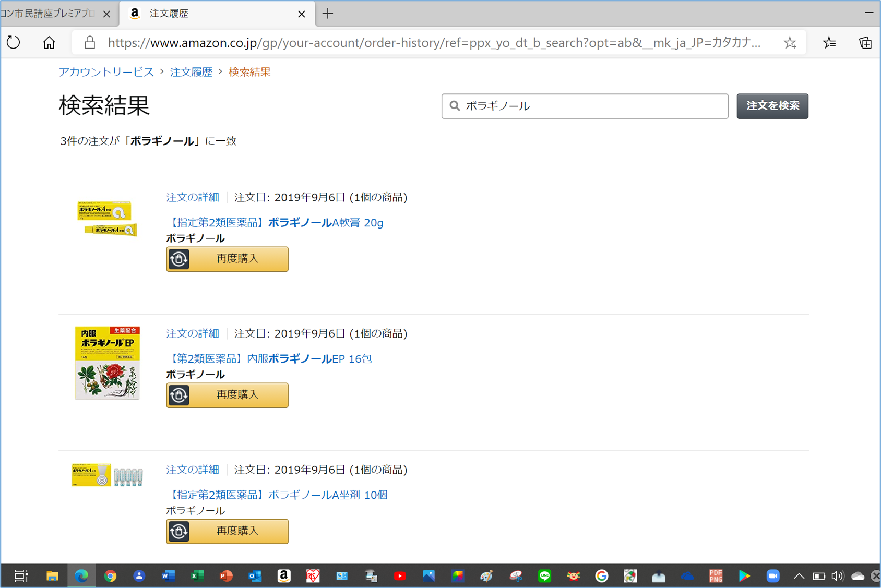
Task: Open Excel from the taskbar
Action: (x=197, y=576)
